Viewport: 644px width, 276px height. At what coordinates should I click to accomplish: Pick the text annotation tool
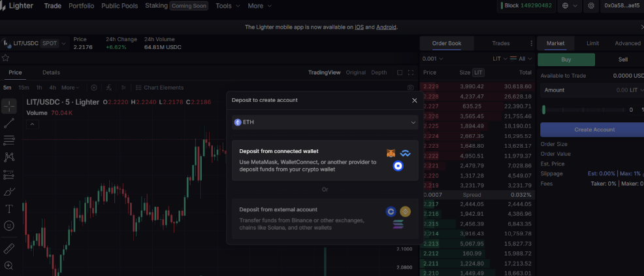[x=9, y=209]
